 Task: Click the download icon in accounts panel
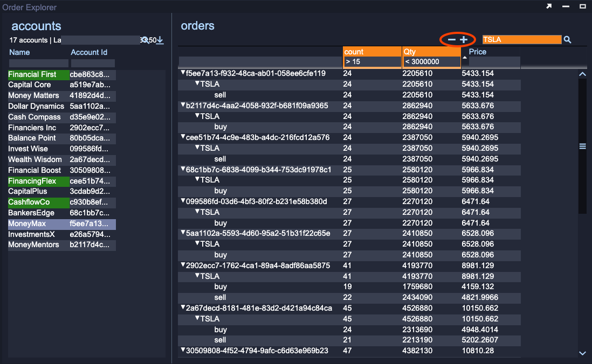160,40
